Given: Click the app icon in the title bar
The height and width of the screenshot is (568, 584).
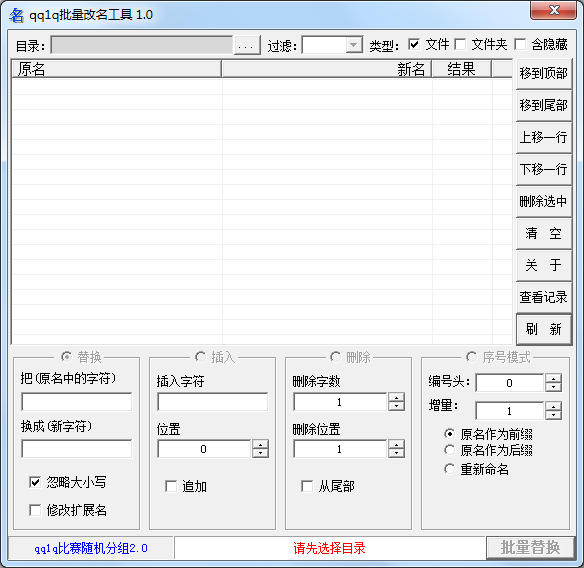Looking at the screenshot, I should coord(16,15).
